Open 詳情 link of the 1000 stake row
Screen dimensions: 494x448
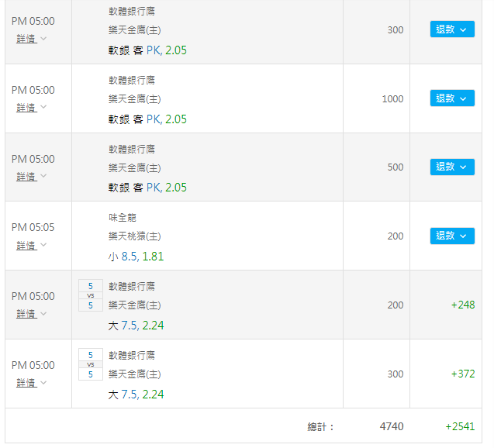coord(26,108)
